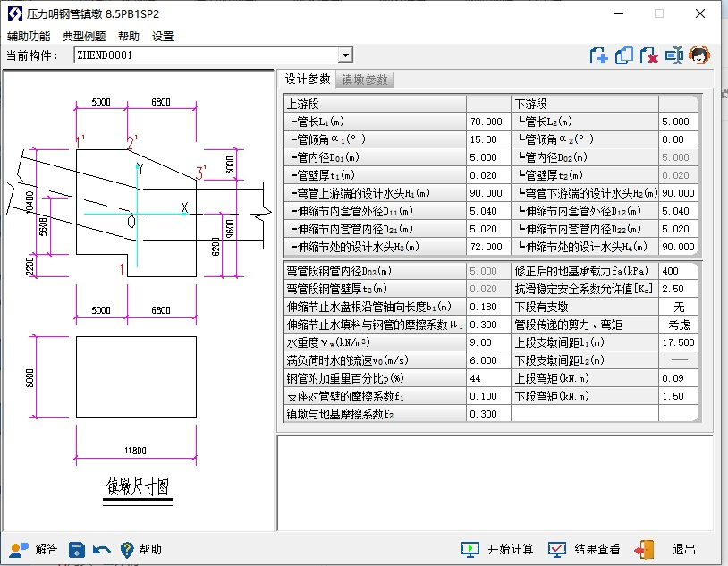728x566 pixels.
Task: Click the 退出 button text
Action: 684,550
